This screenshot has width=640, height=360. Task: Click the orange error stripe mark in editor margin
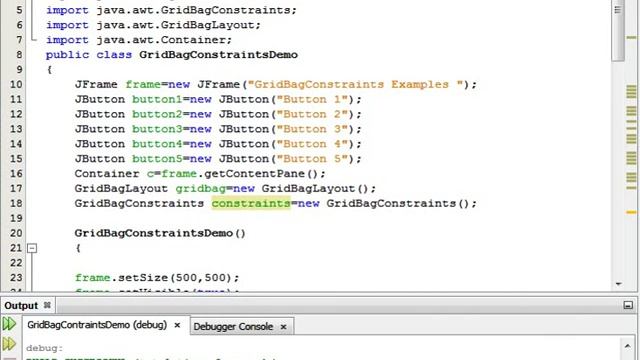click(631, 212)
